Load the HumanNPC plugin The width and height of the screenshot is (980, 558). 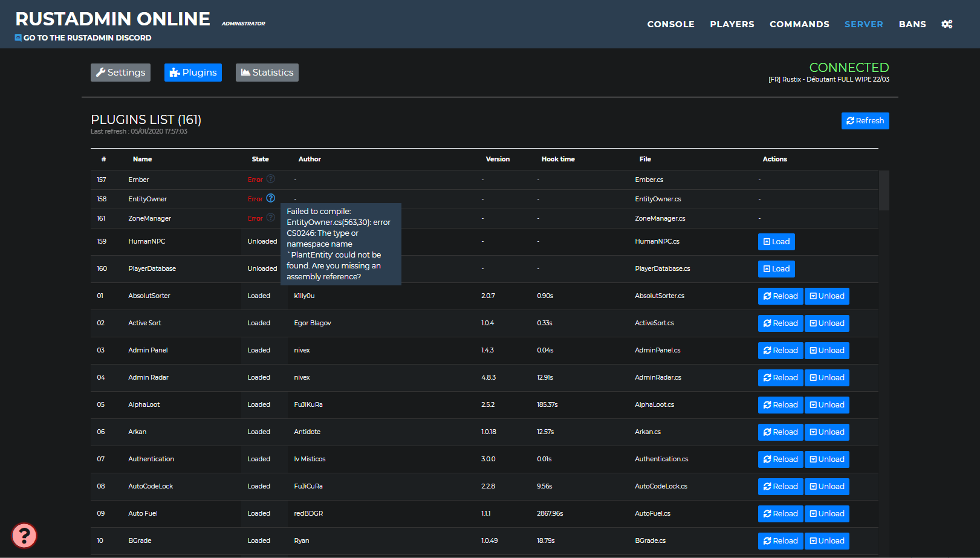[x=776, y=241]
